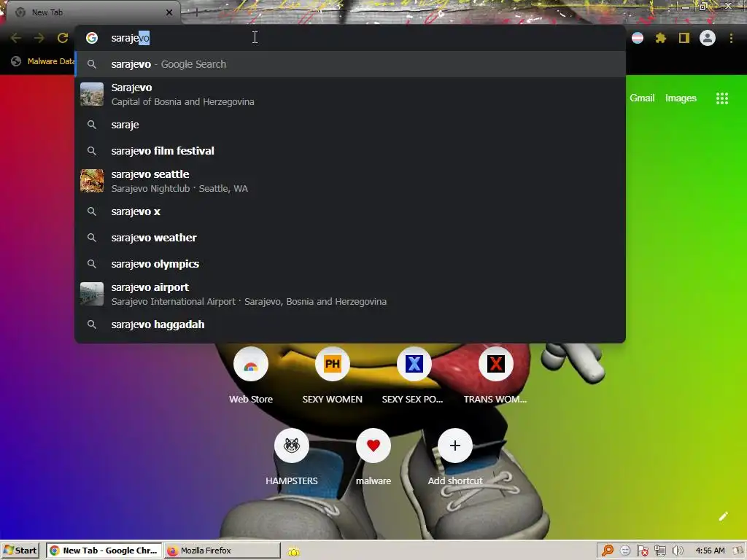Click in the address bar text field
Image resolution: width=747 pixels, height=560 pixels.
pos(350,38)
